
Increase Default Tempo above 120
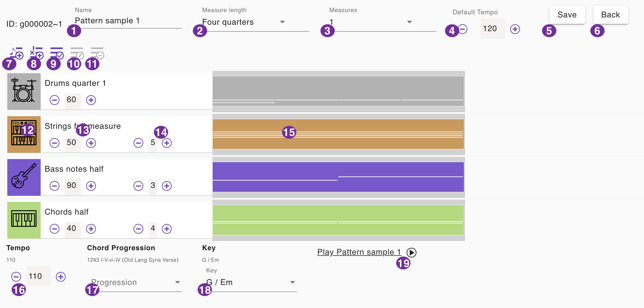(515, 29)
